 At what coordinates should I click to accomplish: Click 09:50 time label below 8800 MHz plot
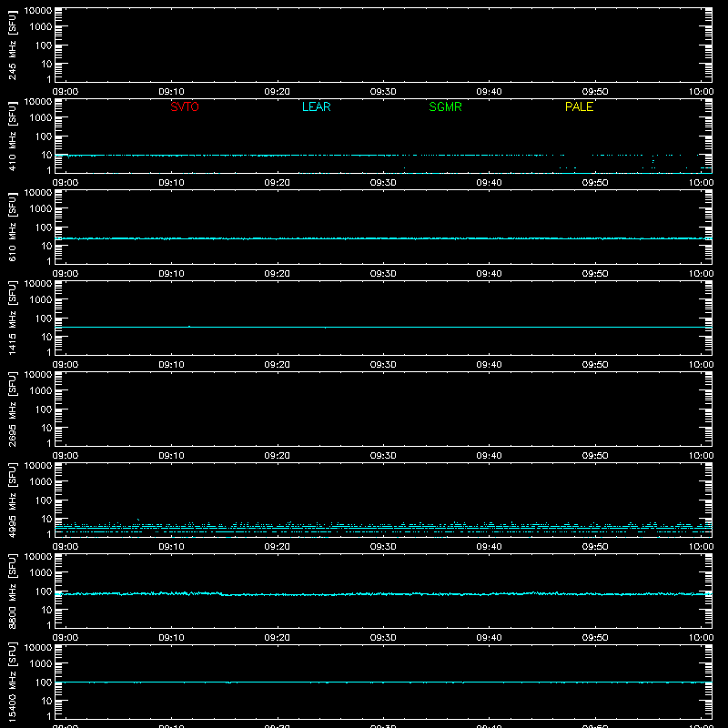[x=595, y=638]
